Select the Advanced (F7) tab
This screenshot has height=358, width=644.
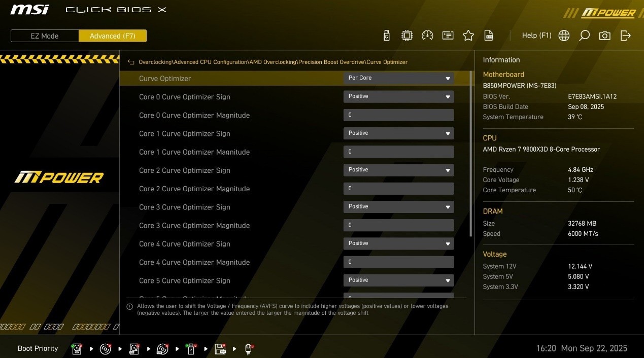[112, 36]
